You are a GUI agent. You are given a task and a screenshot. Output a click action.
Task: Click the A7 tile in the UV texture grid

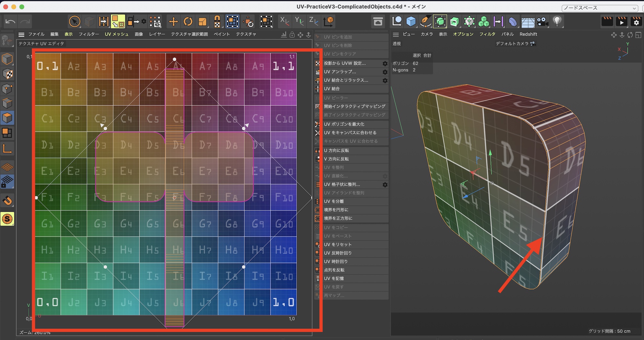point(205,66)
